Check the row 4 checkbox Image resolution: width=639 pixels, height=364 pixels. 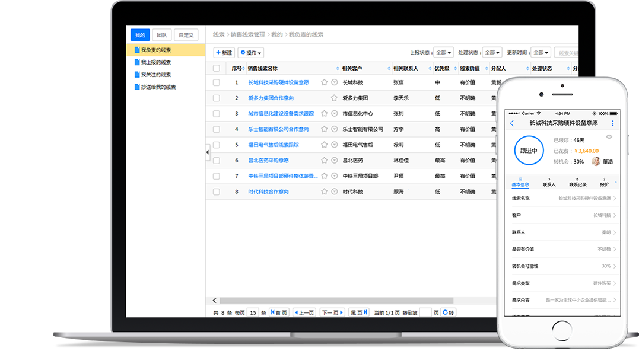[217, 129]
